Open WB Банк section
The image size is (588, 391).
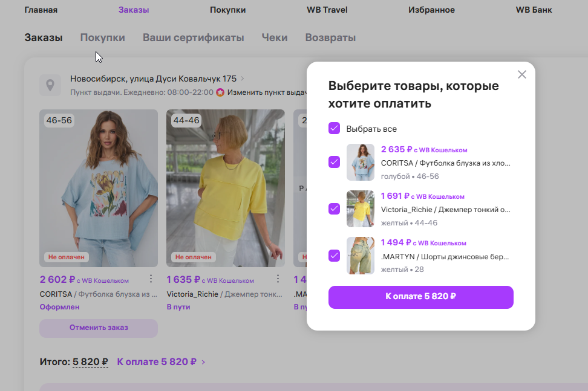[534, 10]
